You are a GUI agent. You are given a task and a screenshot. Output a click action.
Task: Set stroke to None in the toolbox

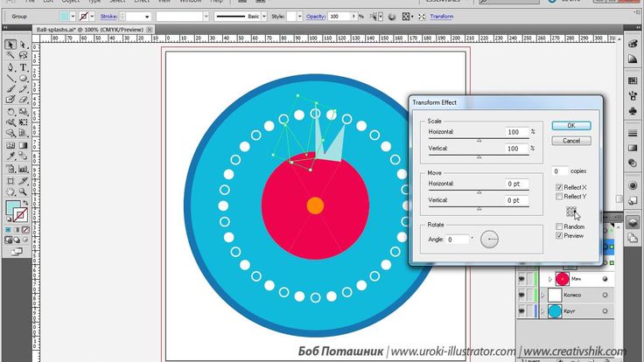pos(25,229)
